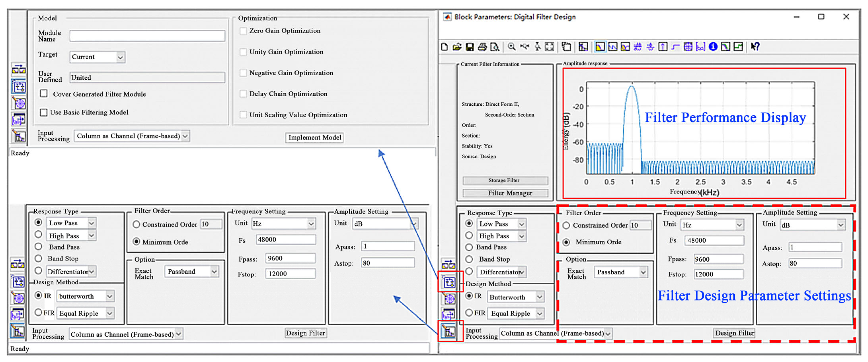Click the Print toolbar icon

(x=482, y=47)
